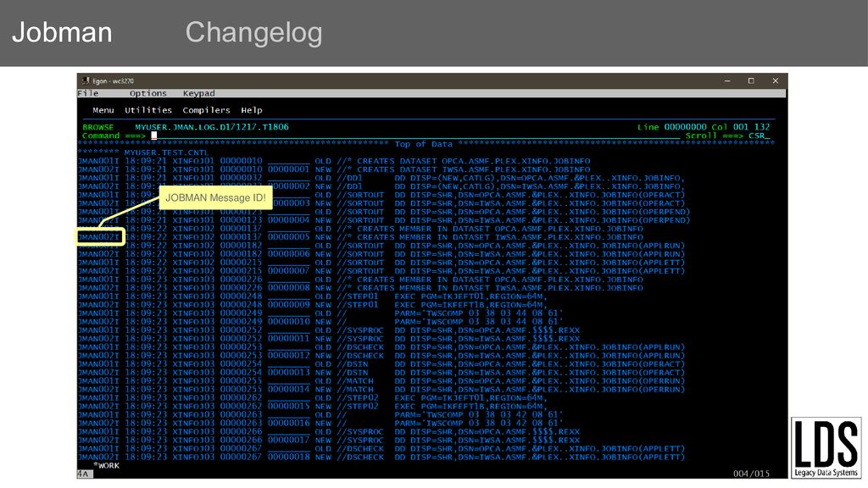868x488 pixels.
Task: Select Menu in the ISPF action bar
Action: tap(103, 110)
